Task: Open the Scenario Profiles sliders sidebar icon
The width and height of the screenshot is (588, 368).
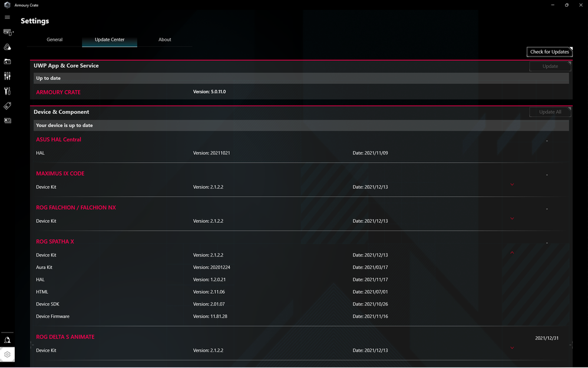Action: (x=7, y=76)
